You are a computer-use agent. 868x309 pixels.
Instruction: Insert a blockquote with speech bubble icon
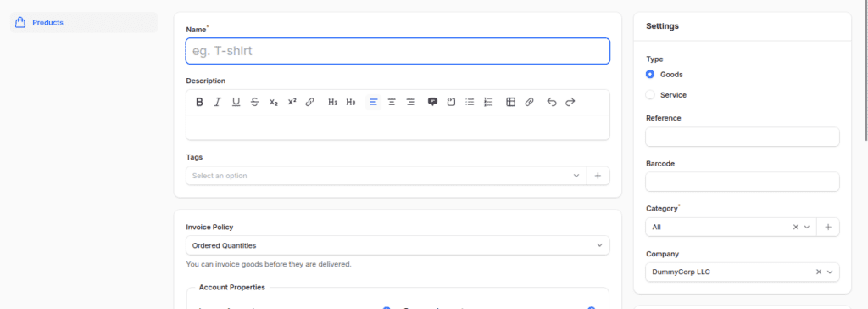433,102
